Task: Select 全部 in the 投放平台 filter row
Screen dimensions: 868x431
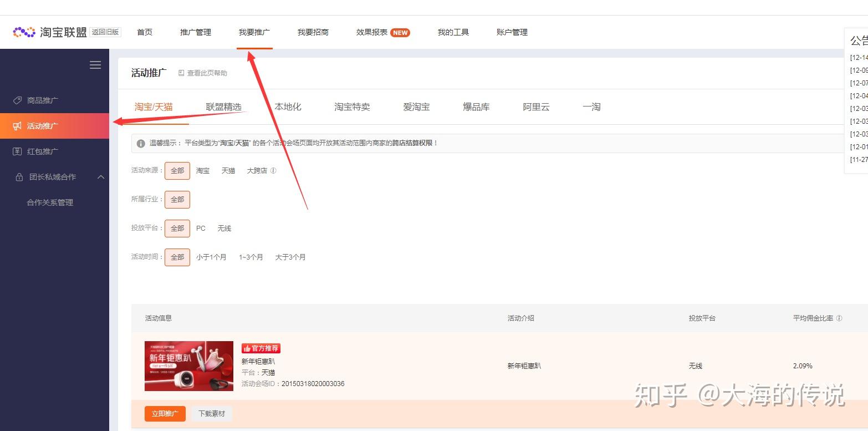Action: (177, 229)
